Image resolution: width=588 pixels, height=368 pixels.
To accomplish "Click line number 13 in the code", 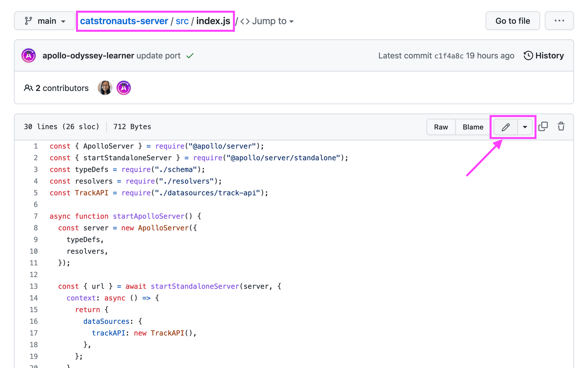I will 33,286.
